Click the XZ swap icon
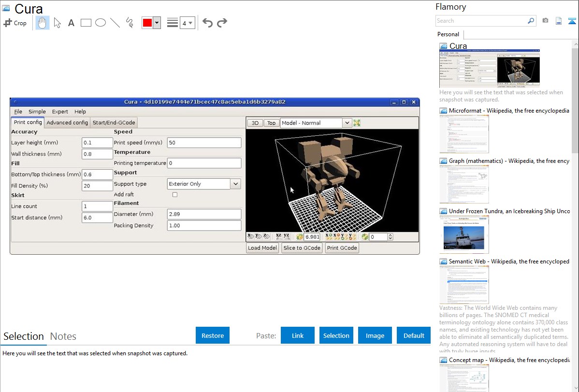This screenshot has width=579, height=392. pyautogui.click(x=279, y=237)
